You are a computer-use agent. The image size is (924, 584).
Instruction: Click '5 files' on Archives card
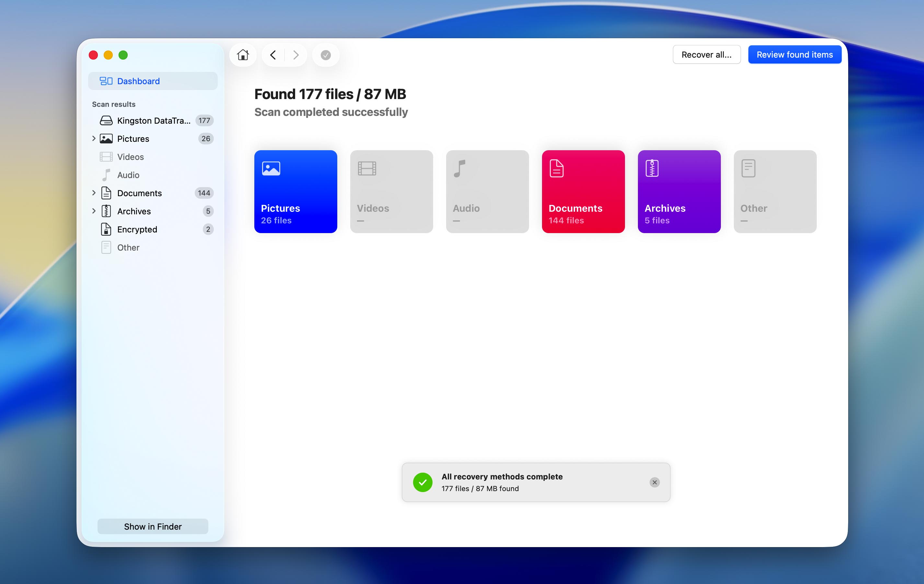(x=657, y=220)
